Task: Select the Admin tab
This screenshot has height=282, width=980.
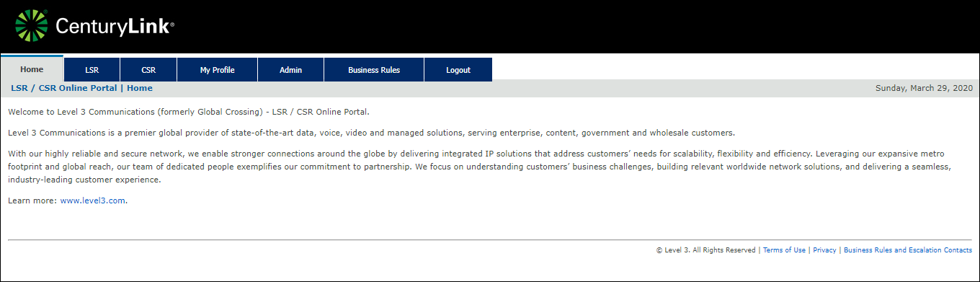Action: 290,70
